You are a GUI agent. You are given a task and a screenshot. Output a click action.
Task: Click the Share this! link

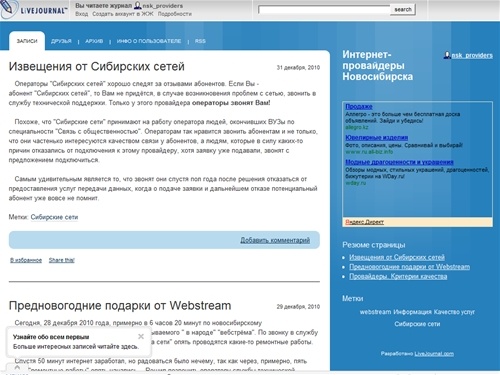tap(62, 260)
